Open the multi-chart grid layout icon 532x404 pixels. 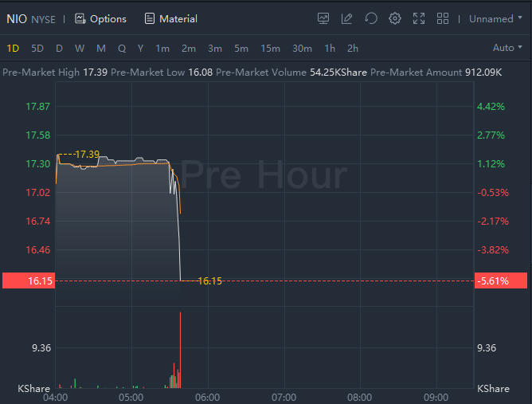tap(443, 18)
